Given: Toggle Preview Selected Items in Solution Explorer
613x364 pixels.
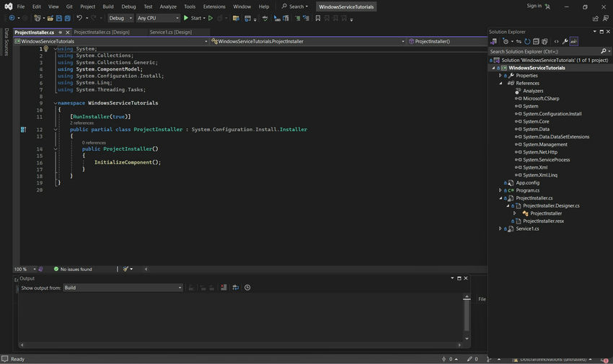Looking at the screenshot, I should pyautogui.click(x=573, y=41).
